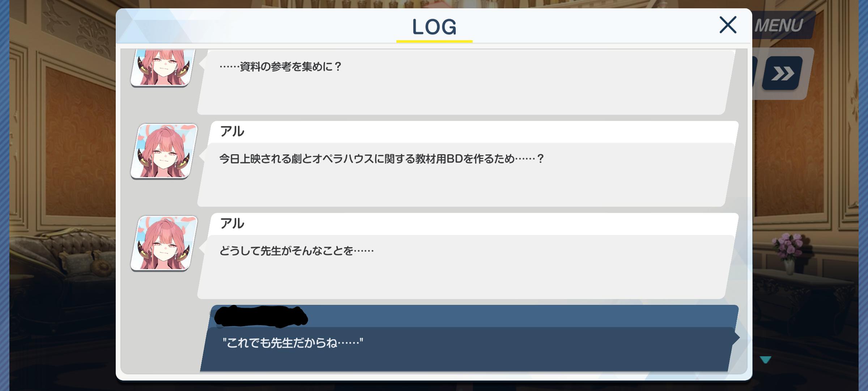Tap the double-arrow skip button

click(782, 73)
